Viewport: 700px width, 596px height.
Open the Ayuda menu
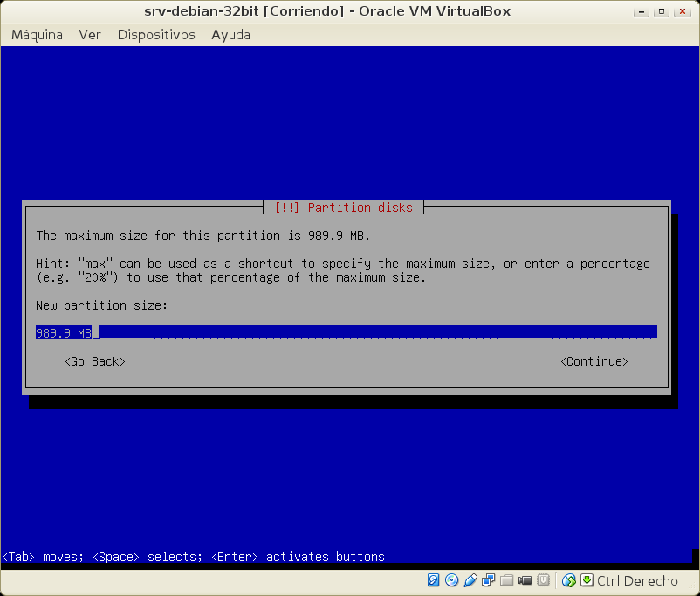point(230,35)
